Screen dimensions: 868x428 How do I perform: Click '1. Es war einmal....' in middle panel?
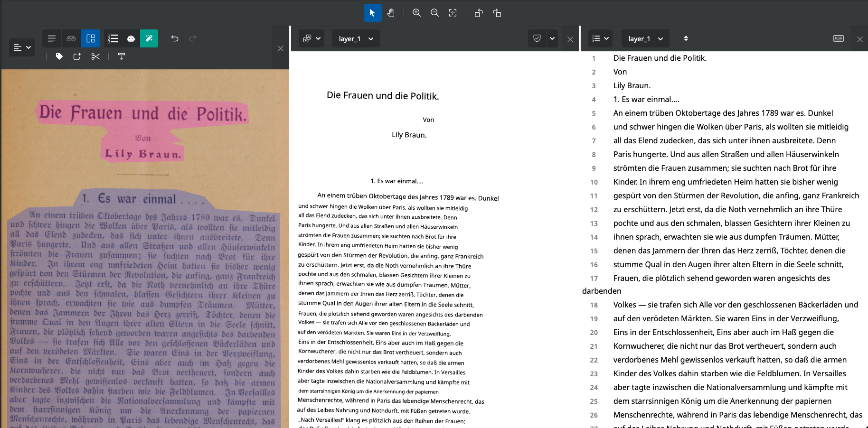coord(396,181)
